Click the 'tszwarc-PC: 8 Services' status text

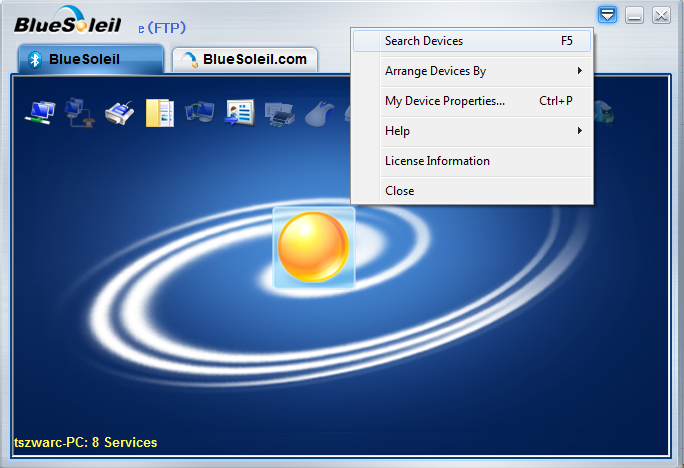(86, 442)
